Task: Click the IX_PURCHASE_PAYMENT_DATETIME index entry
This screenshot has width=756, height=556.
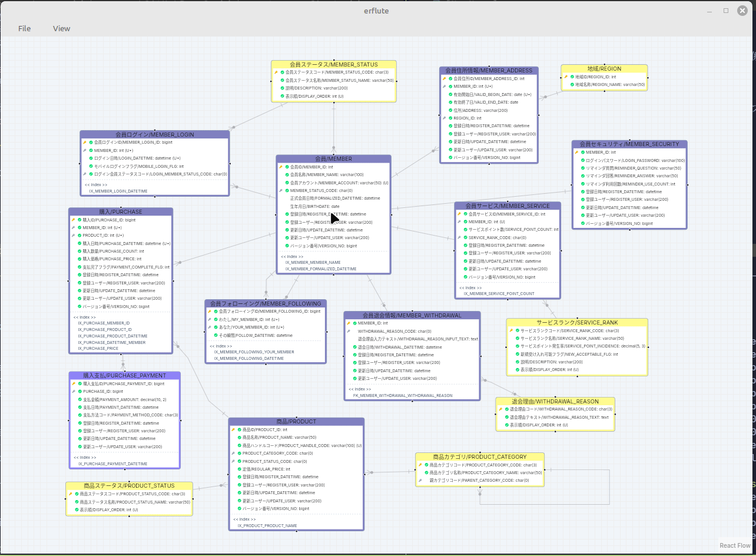Action: click(x=112, y=464)
